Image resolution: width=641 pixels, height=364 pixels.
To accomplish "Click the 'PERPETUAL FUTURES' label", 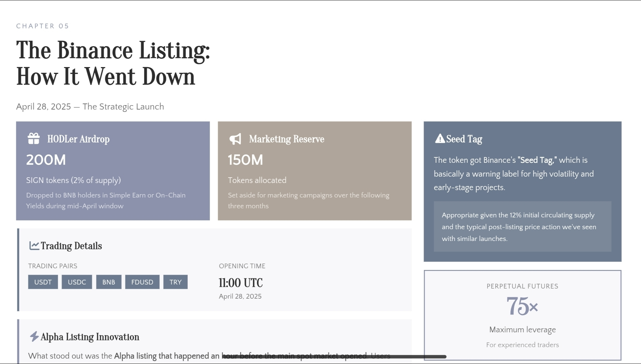I will coord(523,286).
